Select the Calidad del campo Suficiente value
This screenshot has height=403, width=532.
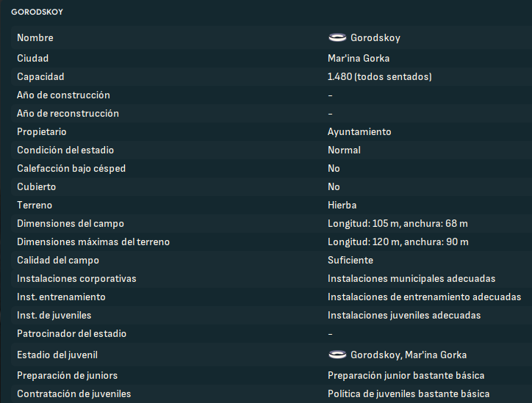pos(351,261)
